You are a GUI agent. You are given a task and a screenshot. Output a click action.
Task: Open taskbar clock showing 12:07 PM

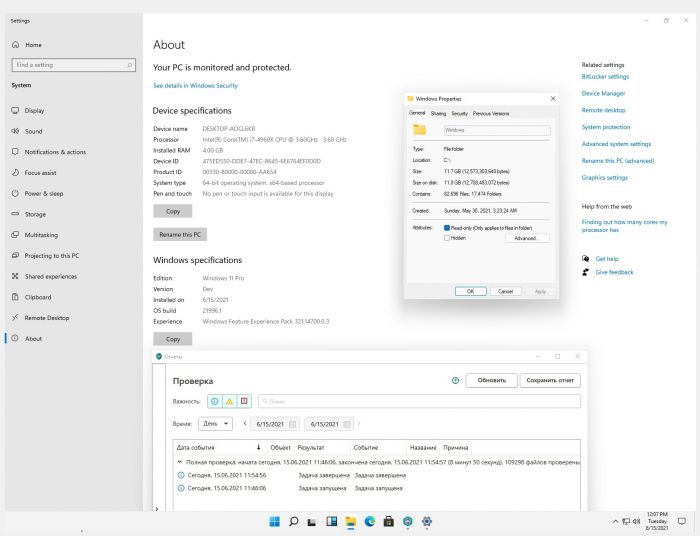(x=657, y=521)
